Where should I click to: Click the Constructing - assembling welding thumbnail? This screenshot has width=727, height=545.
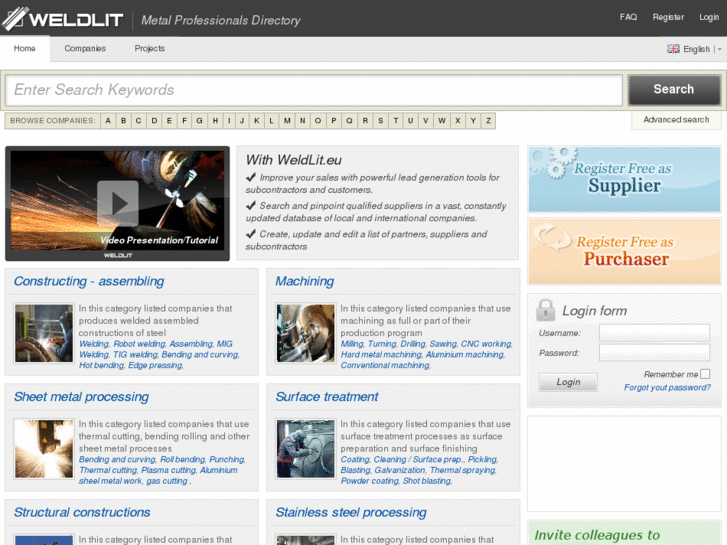(x=44, y=333)
